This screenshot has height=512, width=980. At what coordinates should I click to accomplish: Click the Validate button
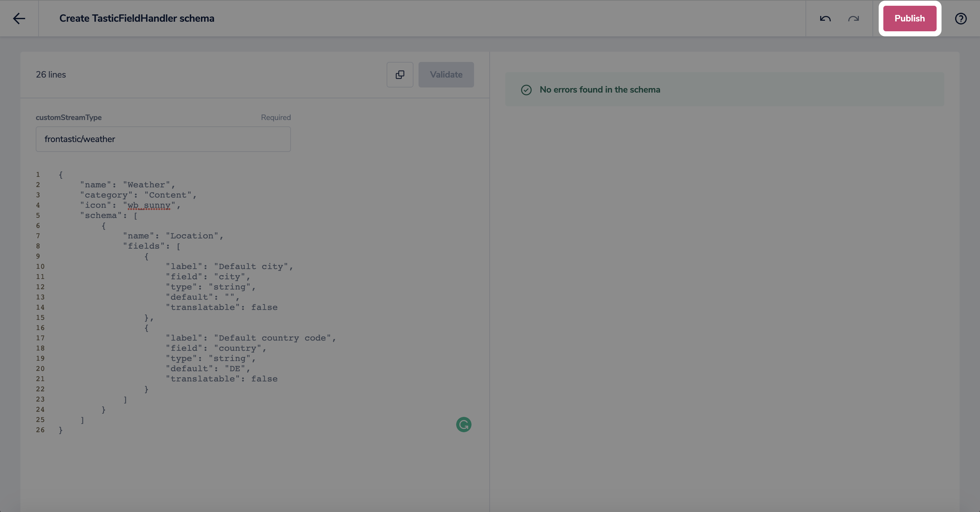coord(446,75)
